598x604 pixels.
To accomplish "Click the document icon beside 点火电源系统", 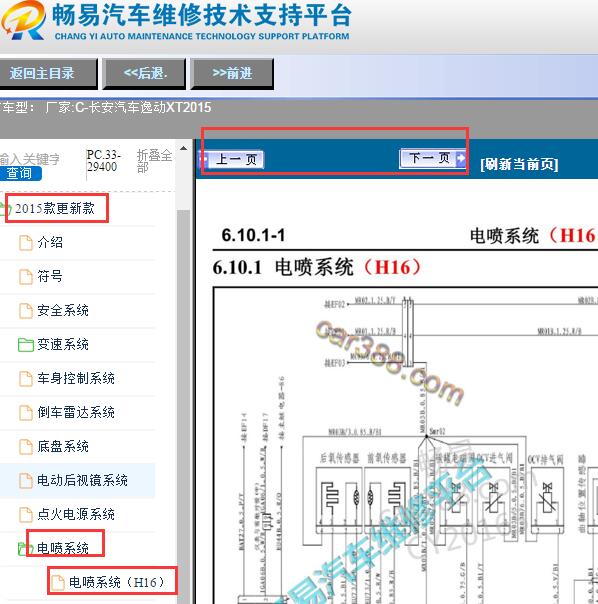I will click(26, 514).
